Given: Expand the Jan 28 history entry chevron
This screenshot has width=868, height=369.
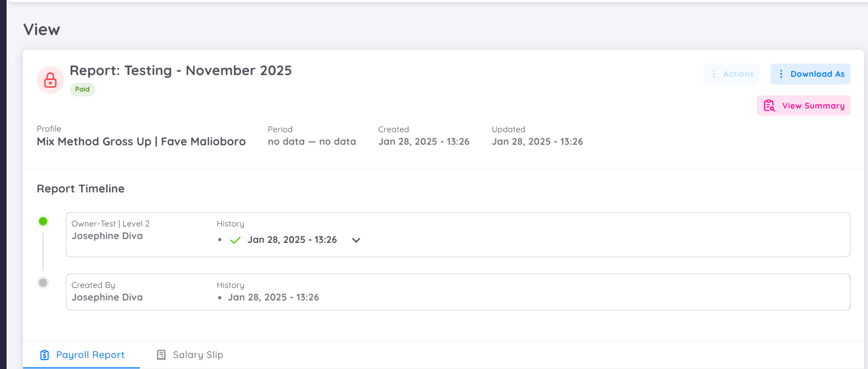Looking at the screenshot, I should (x=356, y=240).
